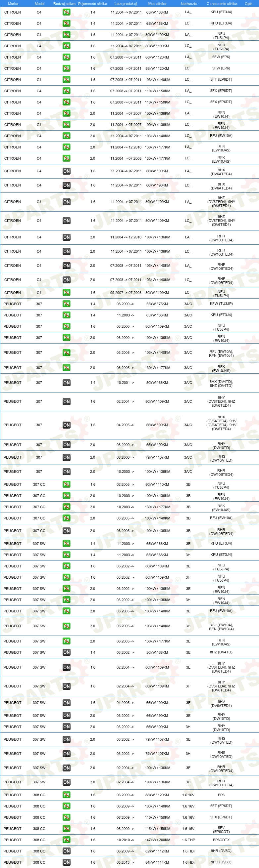Click petrol icon in Peugeot 307 KFW (TU3JP) row
The height and width of the screenshot is (868, 259).
click(x=67, y=304)
